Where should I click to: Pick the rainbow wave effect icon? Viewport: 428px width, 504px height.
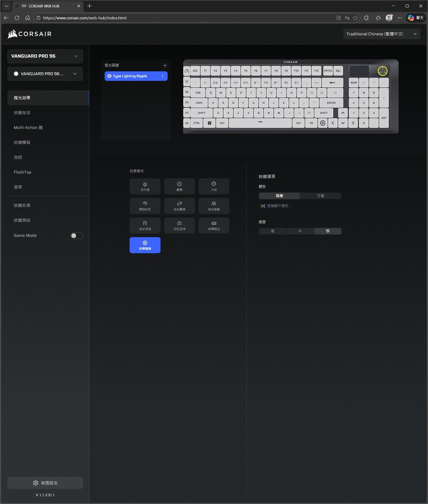[179, 226]
